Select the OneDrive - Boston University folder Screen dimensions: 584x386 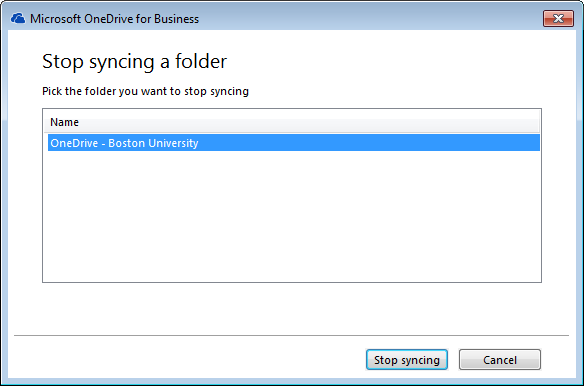point(293,143)
